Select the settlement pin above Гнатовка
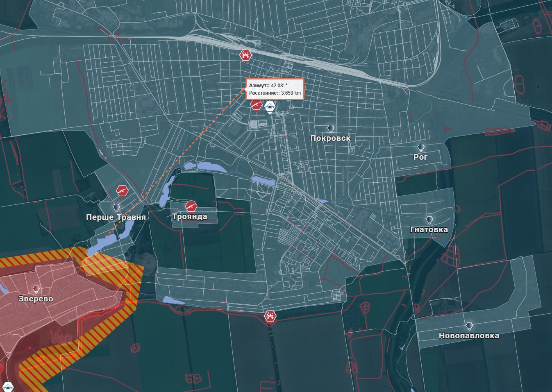Image resolution: width=552 pixels, height=392 pixels. click(429, 220)
